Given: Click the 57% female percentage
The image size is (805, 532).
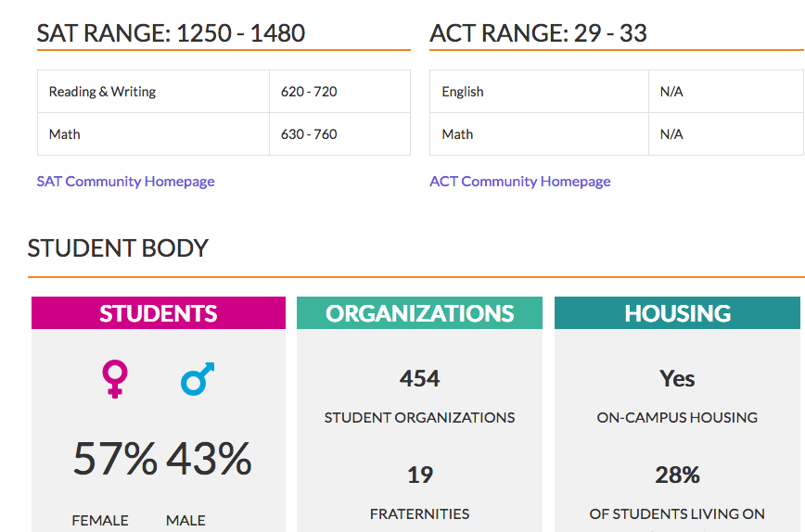Looking at the screenshot, I should (115, 459).
